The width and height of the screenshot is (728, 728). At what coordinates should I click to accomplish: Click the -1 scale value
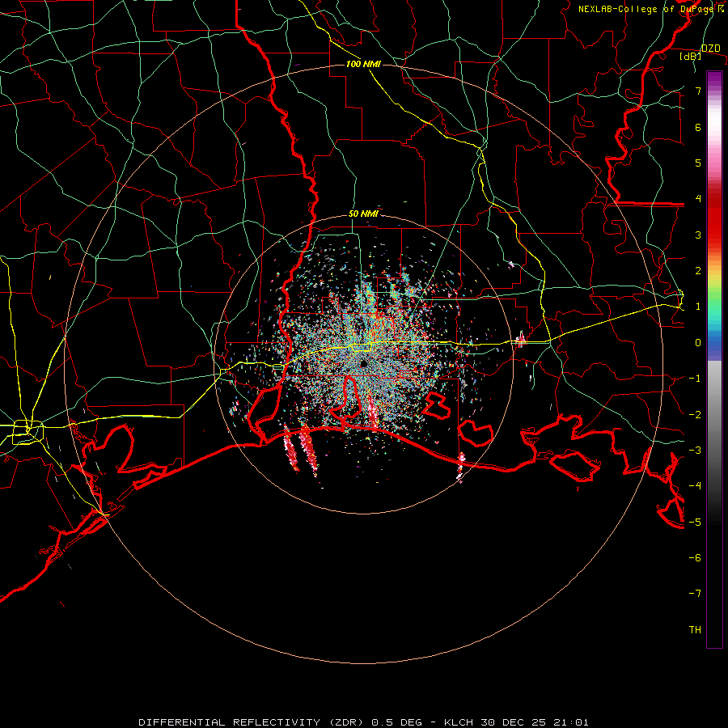(x=695, y=379)
